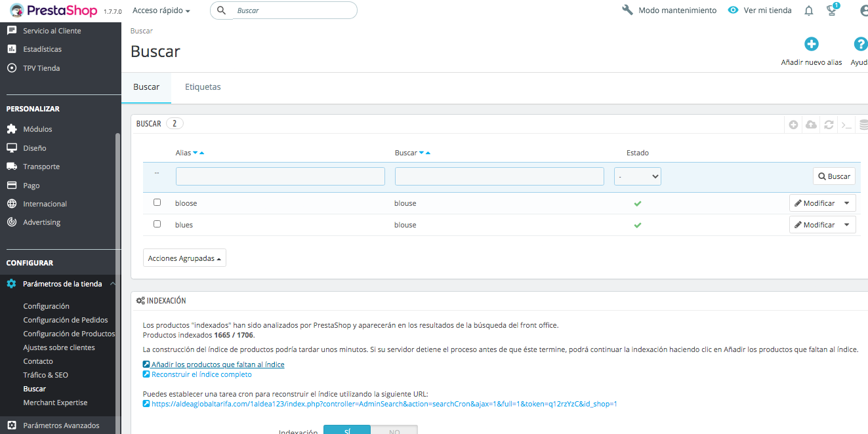Check the bloose row checkbox
This screenshot has height=434, width=868.
coord(157,203)
